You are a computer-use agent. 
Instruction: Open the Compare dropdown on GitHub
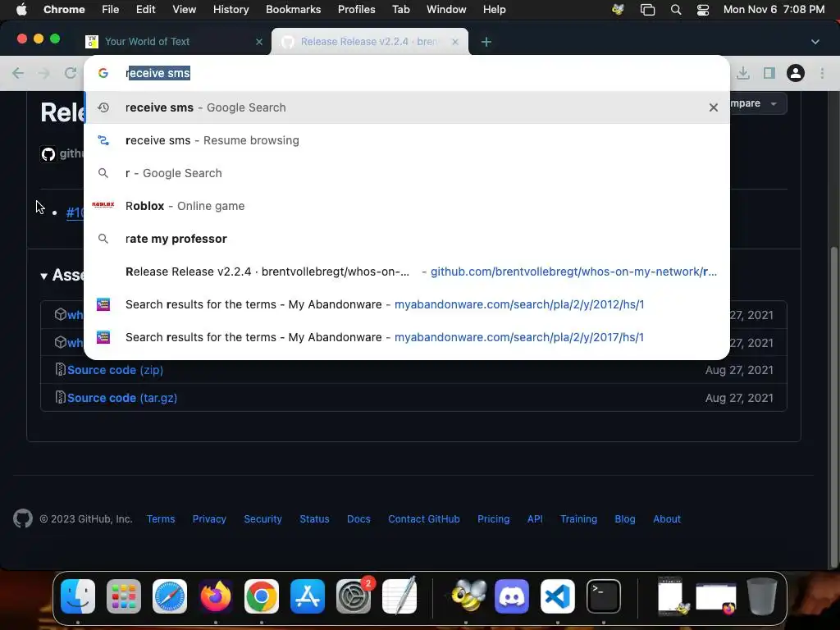[758, 103]
